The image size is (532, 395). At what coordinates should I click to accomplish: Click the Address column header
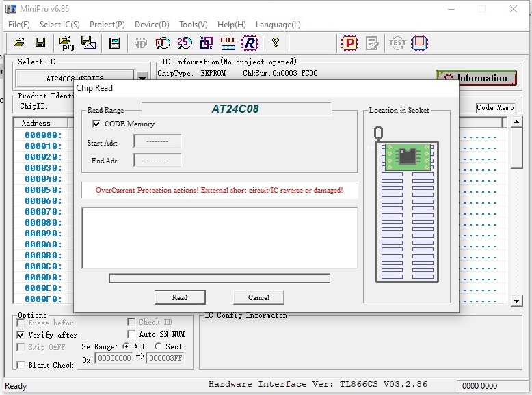coord(41,123)
